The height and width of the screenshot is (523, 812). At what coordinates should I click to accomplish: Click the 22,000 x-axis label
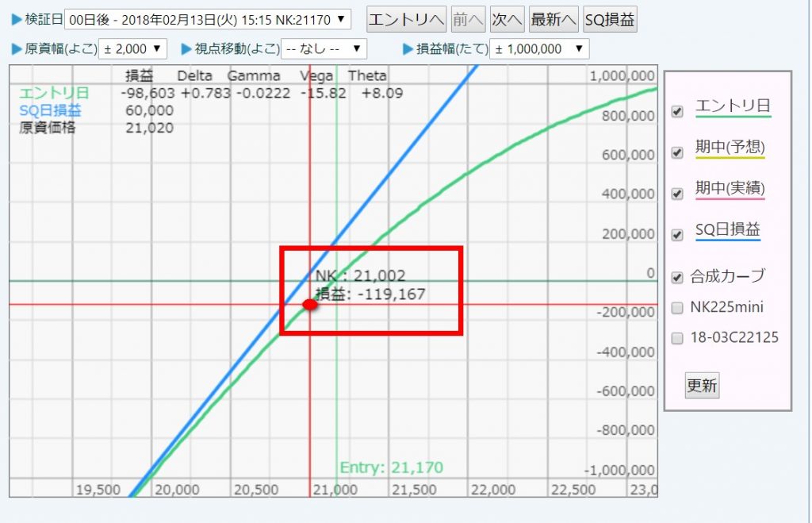(493, 490)
